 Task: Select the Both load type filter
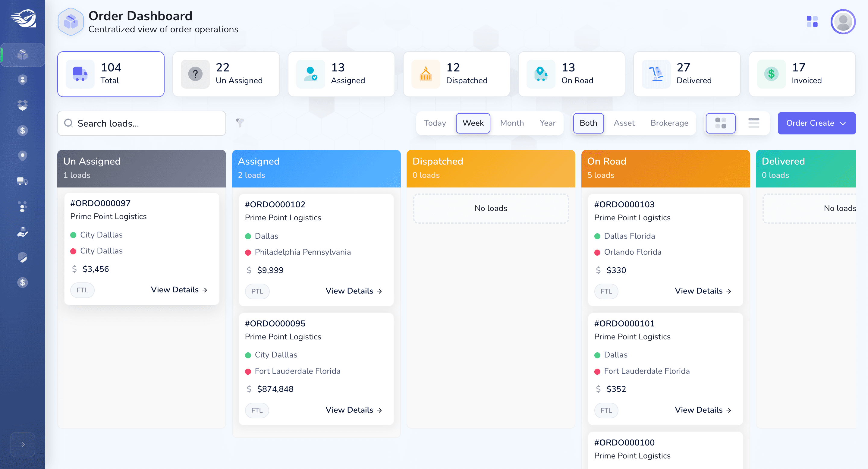pyautogui.click(x=588, y=123)
